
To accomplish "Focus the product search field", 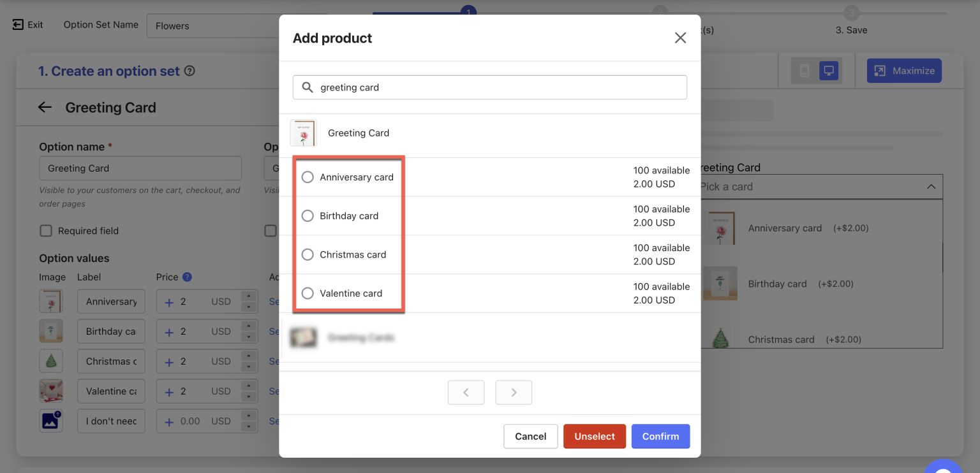I will pos(490,87).
